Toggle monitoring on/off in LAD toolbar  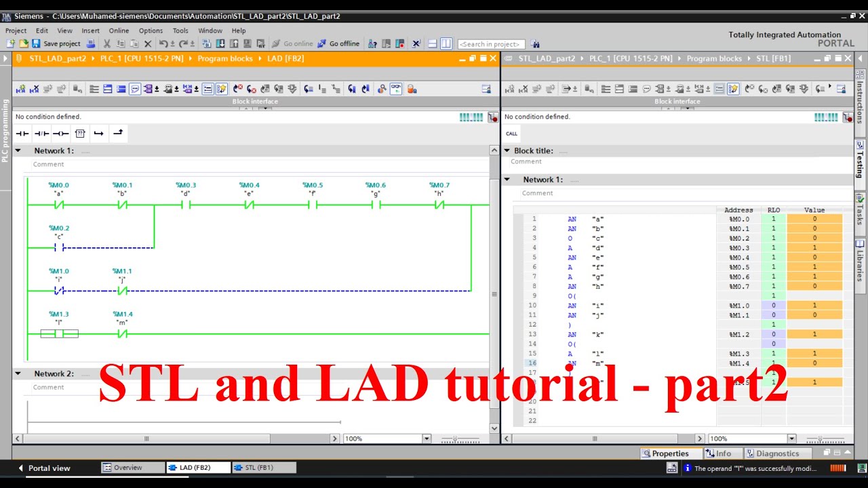click(396, 89)
